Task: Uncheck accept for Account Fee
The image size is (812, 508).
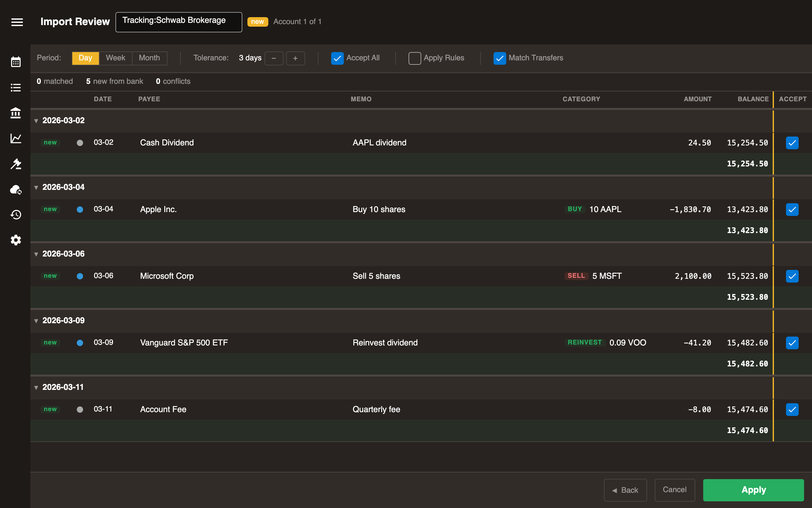Action: 792,410
